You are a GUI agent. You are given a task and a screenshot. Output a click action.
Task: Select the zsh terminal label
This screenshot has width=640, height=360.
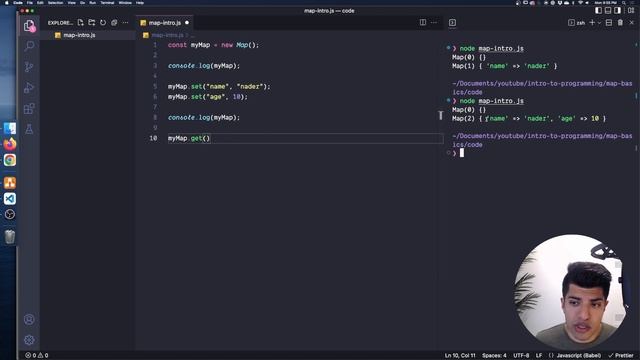(577, 23)
